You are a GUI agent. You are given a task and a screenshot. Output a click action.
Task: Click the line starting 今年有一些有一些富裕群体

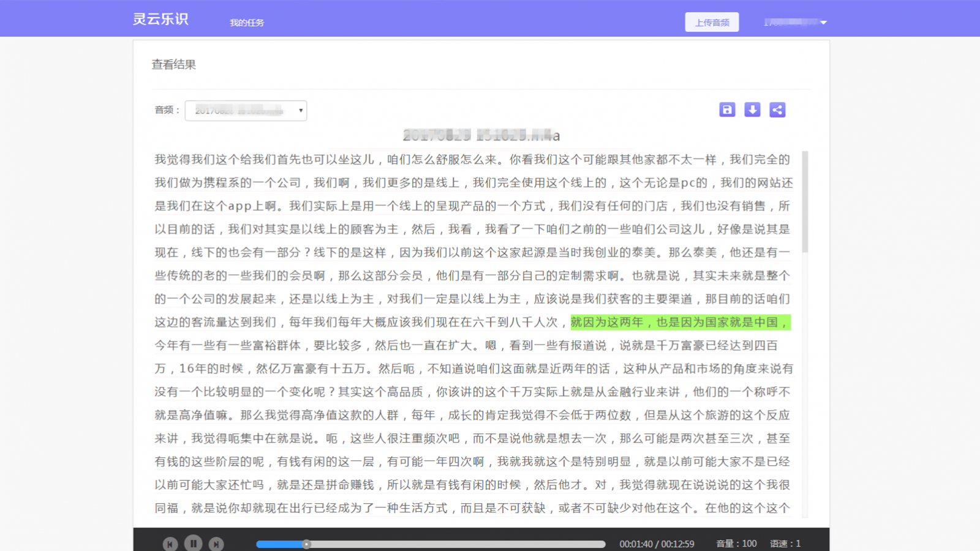[x=466, y=345]
